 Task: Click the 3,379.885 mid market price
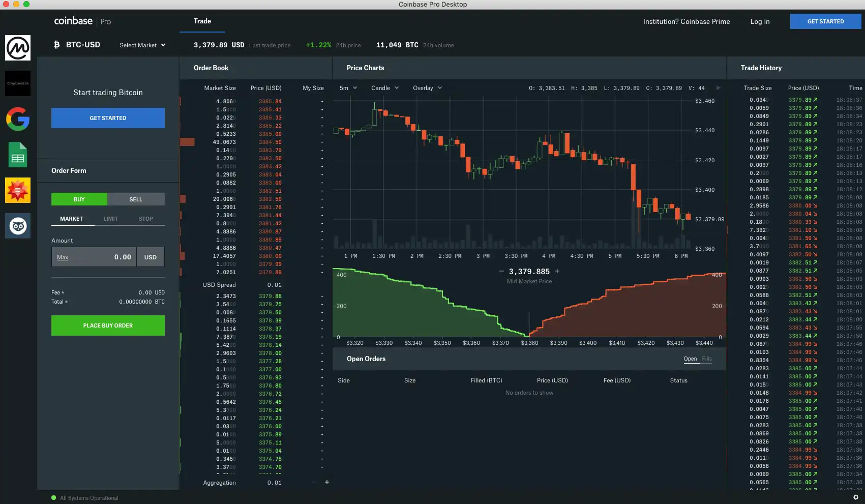point(529,272)
